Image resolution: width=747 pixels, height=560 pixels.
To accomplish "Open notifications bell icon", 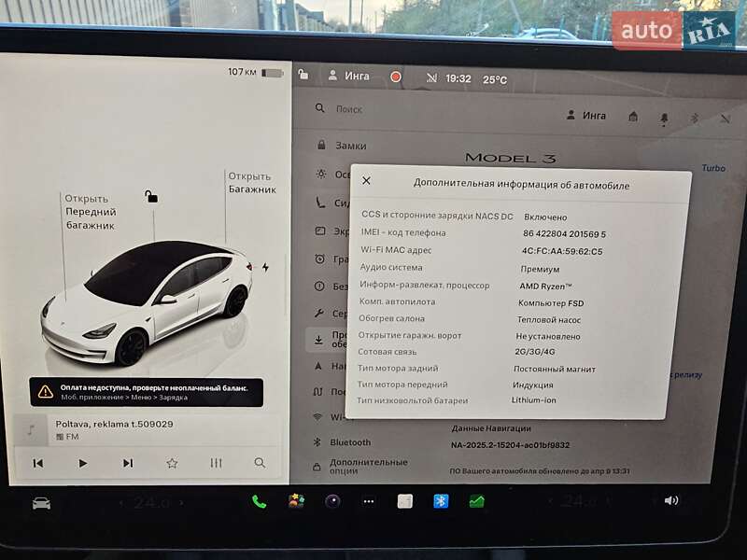I will click(x=664, y=119).
